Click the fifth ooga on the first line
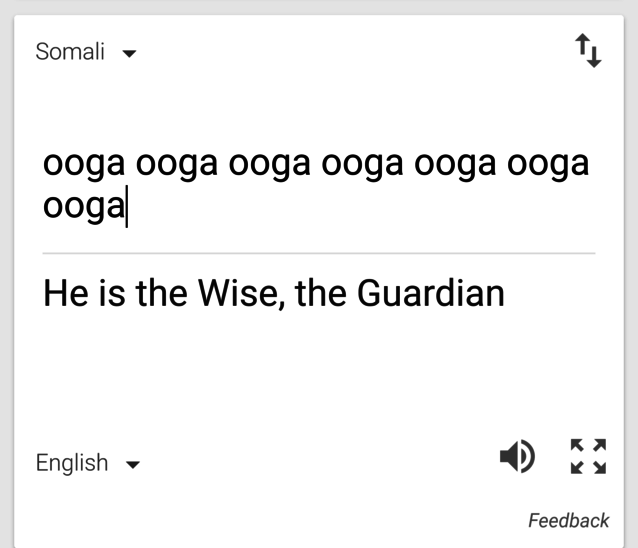The width and height of the screenshot is (638, 548). coord(455,164)
